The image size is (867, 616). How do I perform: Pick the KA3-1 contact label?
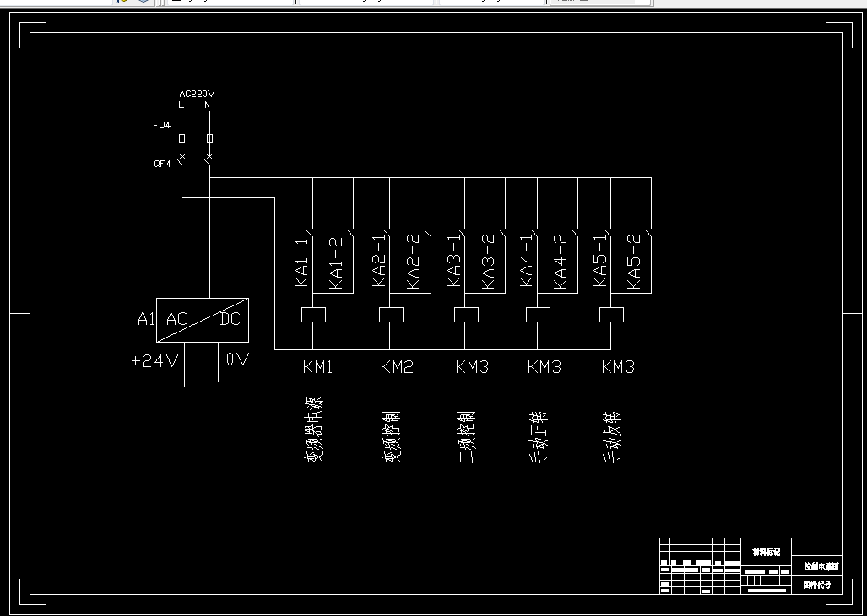(x=453, y=262)
